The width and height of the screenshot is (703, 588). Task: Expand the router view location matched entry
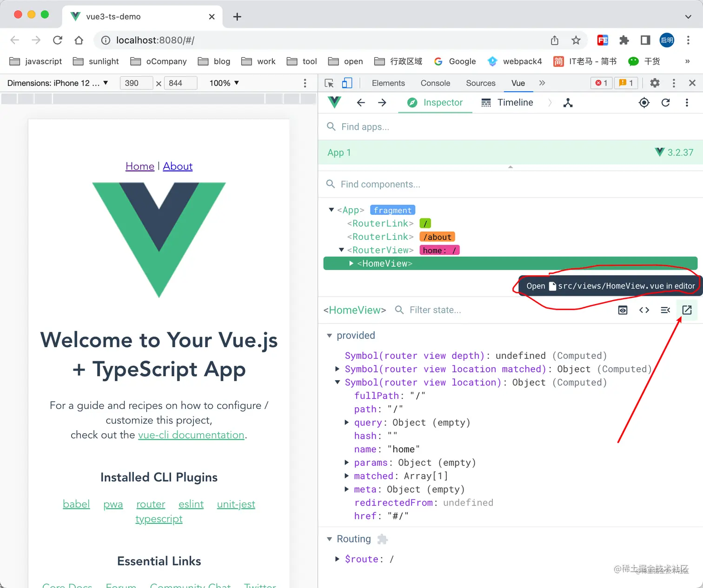tap(338, 369)
